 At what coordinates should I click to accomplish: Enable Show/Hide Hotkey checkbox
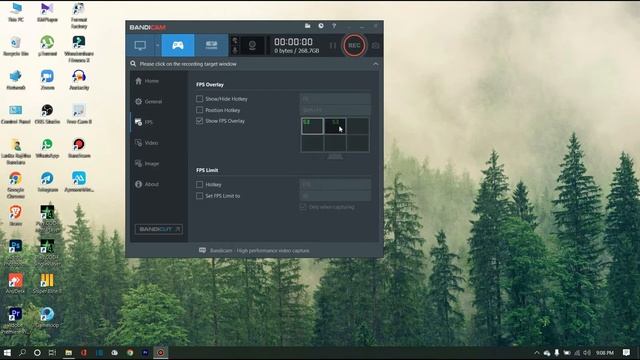(x=199, y=99)
